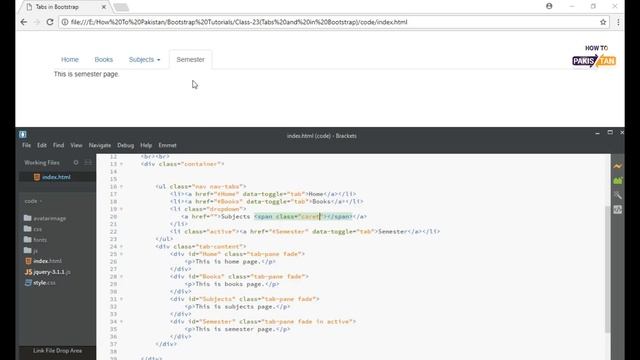Image resolution: width=640 pixels, height=360 pixels.
Task: Open the Emmet menu in Brackets
Action: (167, 145)
